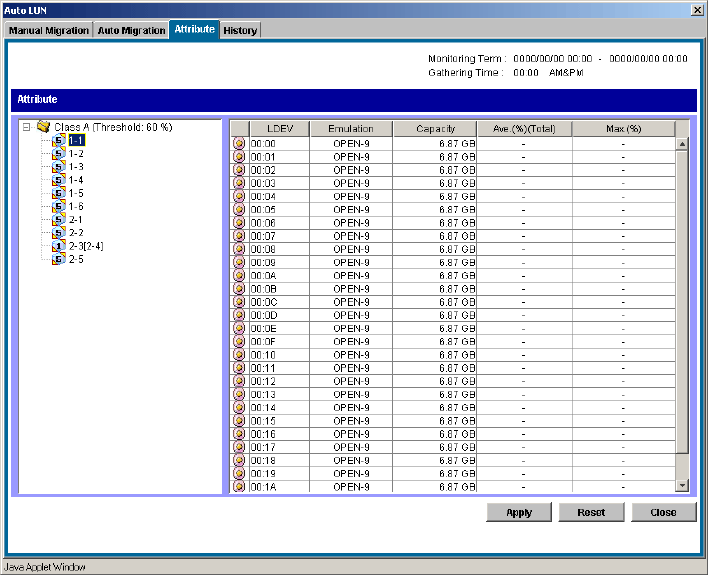Click the LDEV icon next to 00:00
This screenshot has height=575, width=708.
(239, 144)
